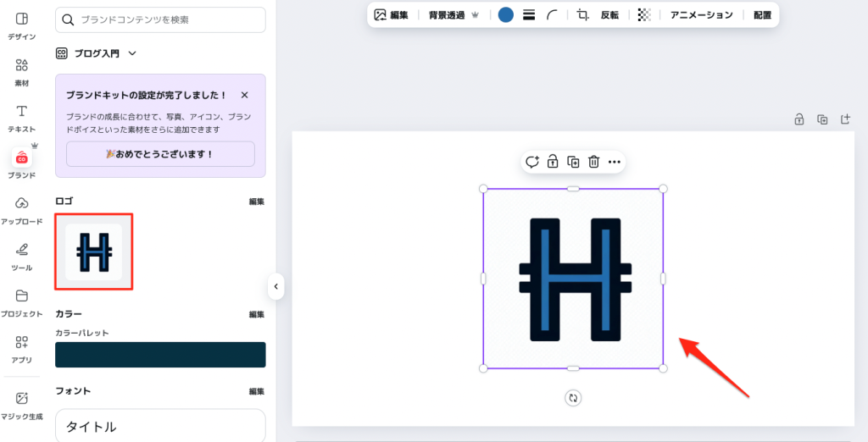Open the アニメーション menu item
This screenshot has height=442, width=868.
point(701,14)
